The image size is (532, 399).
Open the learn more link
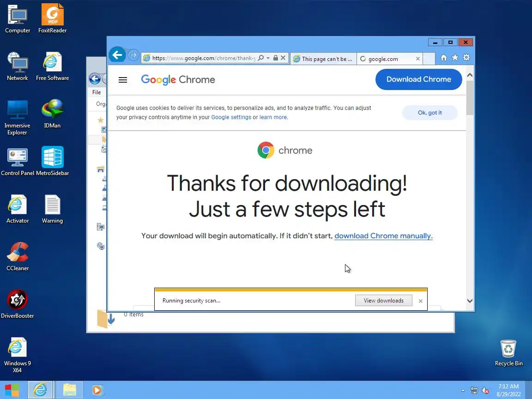pyautogui.click(x=273, y=117)
